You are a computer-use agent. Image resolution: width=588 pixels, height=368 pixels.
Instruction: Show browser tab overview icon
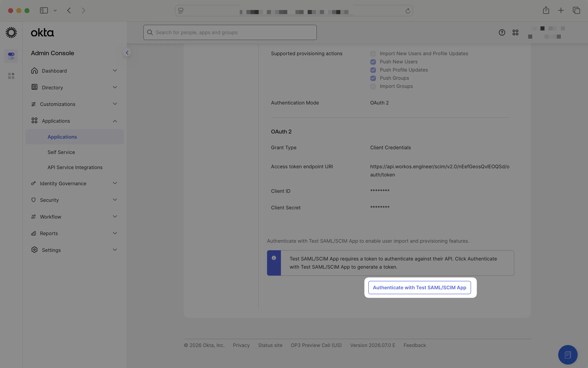coord(577,10)
